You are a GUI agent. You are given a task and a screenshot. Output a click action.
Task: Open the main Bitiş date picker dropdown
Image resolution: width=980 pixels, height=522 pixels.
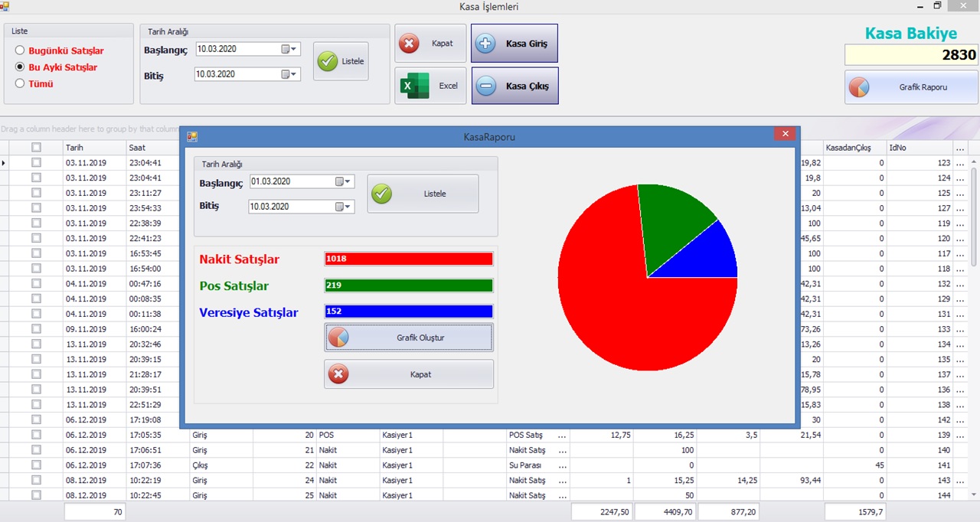click(289, 74)
